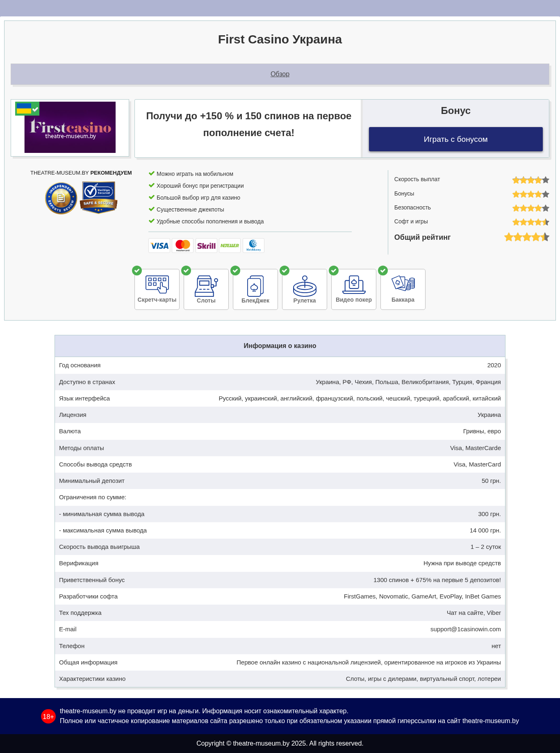
Task: Click the green checkmark on Скретч-карты
Action: coord(137,271)
